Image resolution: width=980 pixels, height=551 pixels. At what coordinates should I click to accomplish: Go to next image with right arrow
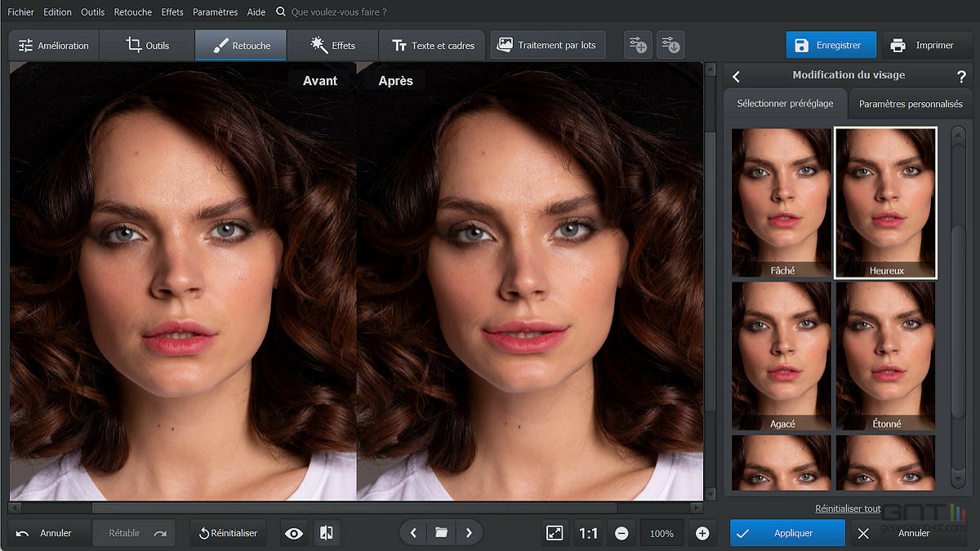(x=469, y=533)
